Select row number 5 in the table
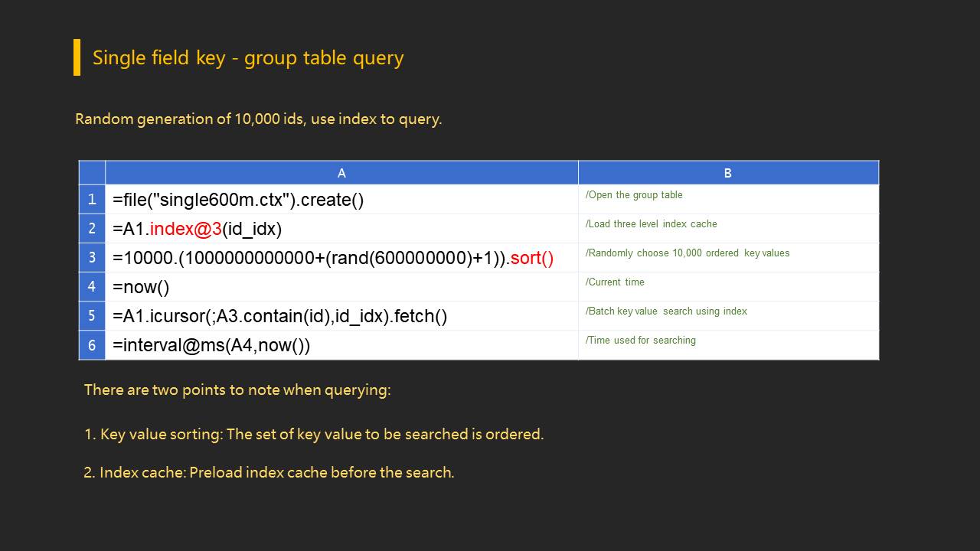This screenshot has height=551, width=980. pos(92,316)
